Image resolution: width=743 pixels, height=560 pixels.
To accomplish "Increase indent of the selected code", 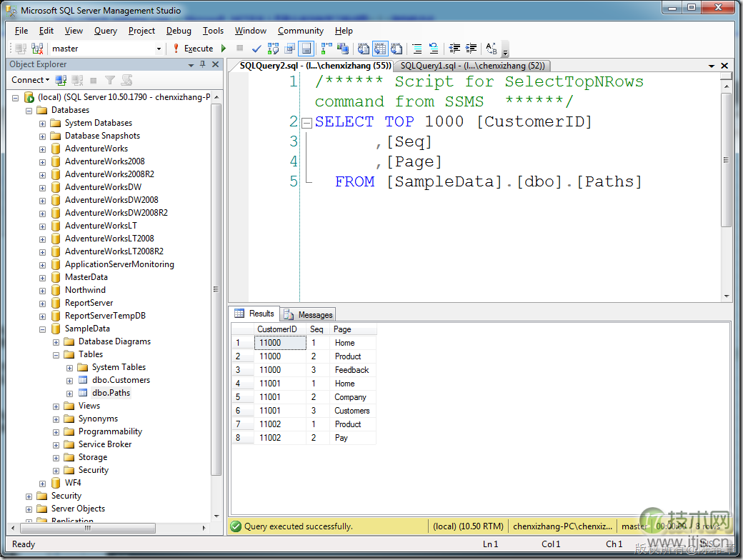I will pos(471,49).
